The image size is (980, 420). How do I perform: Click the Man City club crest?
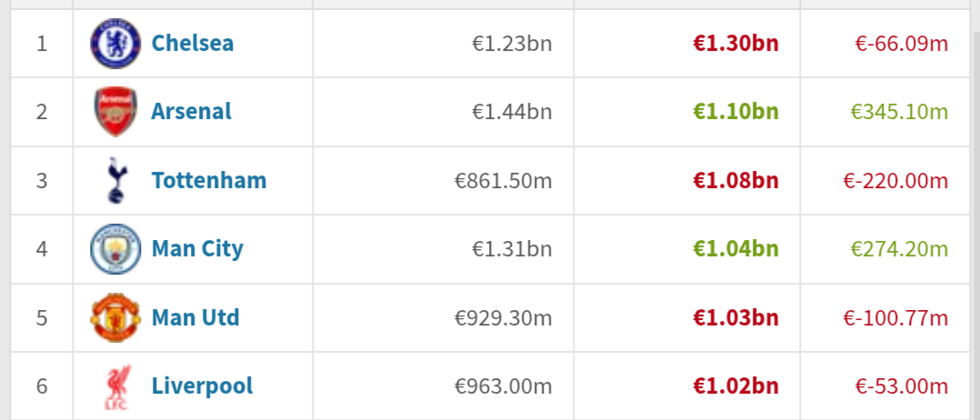click(x=115, y=249)
